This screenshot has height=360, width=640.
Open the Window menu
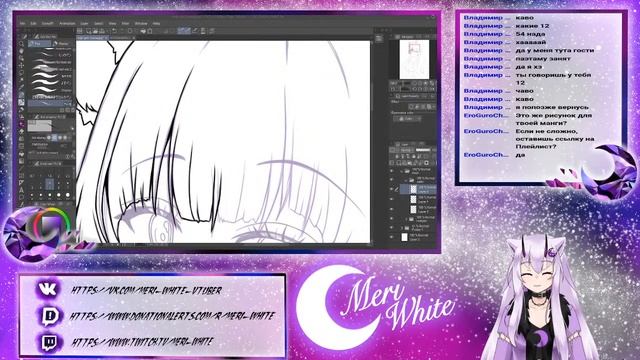(141, 23)
